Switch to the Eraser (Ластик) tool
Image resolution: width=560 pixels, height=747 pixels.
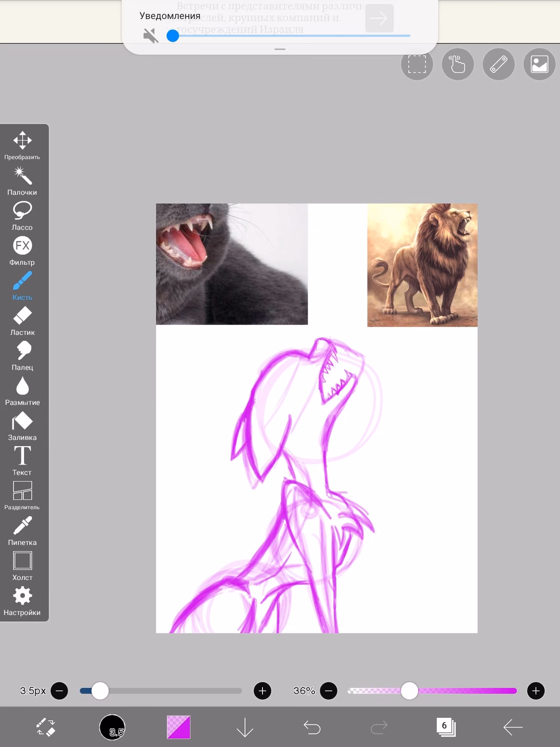click(x=22, y=321)
